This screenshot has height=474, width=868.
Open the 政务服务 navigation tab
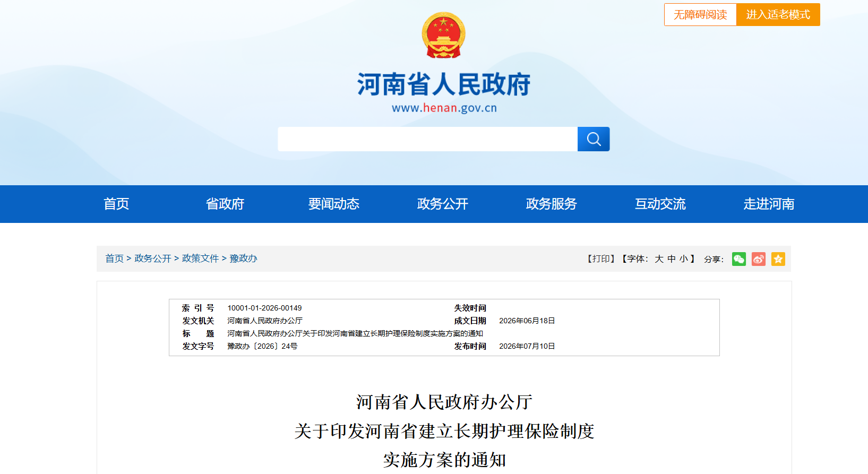pos(552,204)
